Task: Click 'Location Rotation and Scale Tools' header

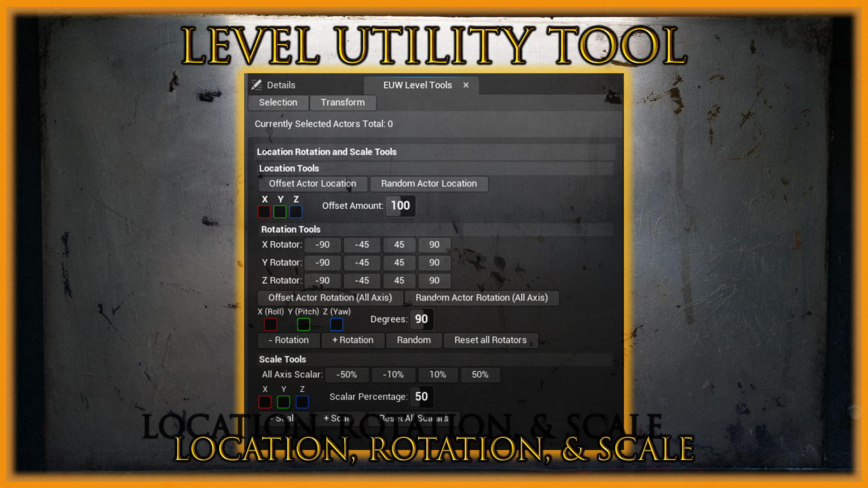Action: pyautogui.click(x=326, y=152)
